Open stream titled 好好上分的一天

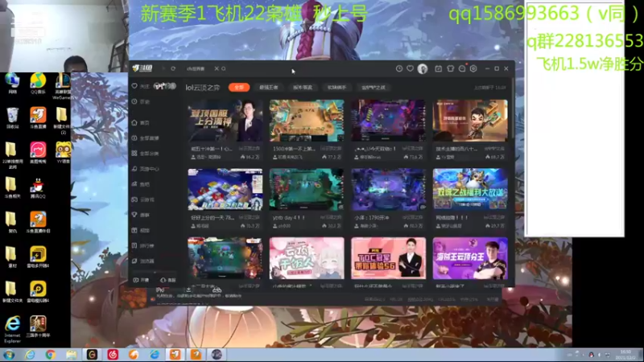tap(225, 190)
